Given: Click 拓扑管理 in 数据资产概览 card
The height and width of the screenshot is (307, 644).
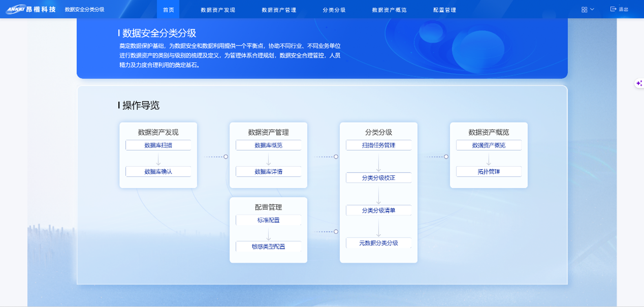Looking at the screenshot, I should (x=488, y=171).
